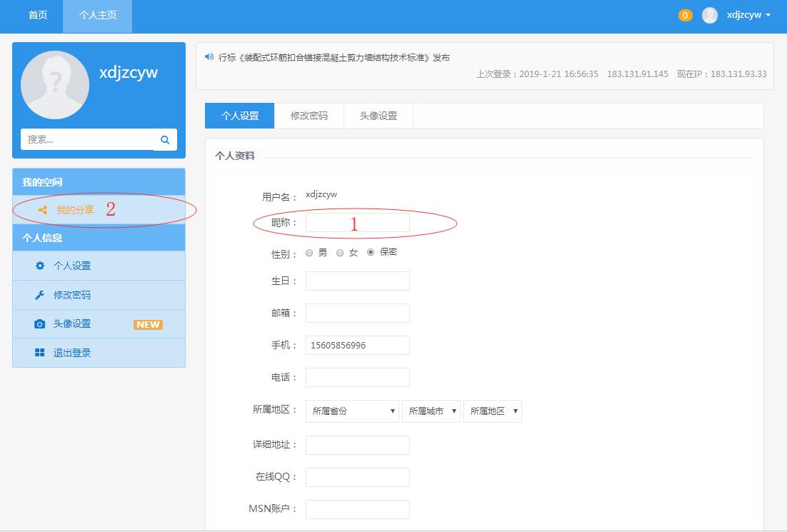Click the small avatar in top bar
This screenshot has height=532, width=787.
[710, 15]
